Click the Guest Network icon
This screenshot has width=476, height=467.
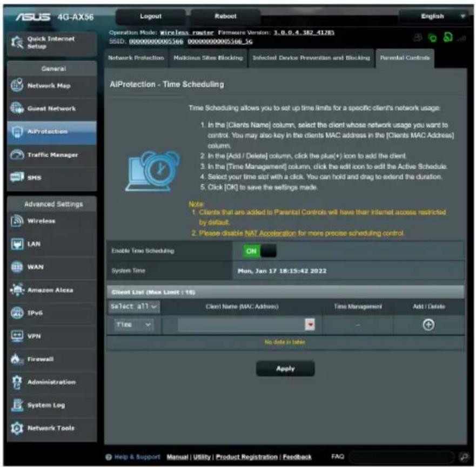pyautogui.click(x=17, y=109)
